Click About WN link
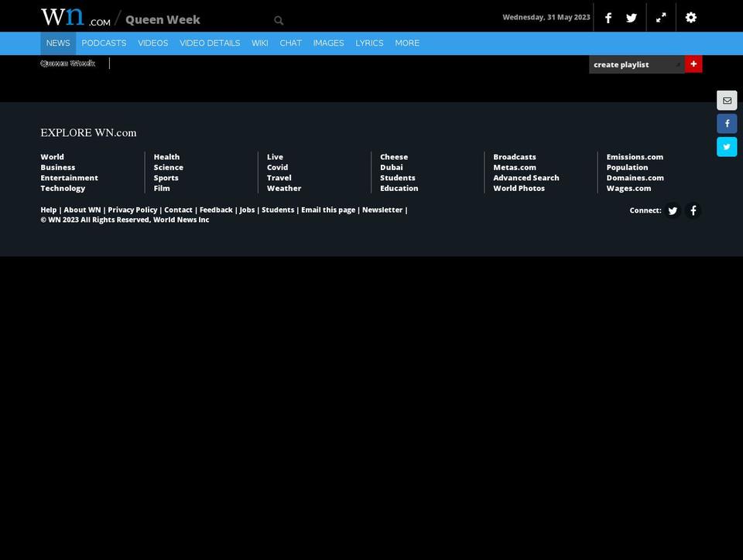 point(83,210)
